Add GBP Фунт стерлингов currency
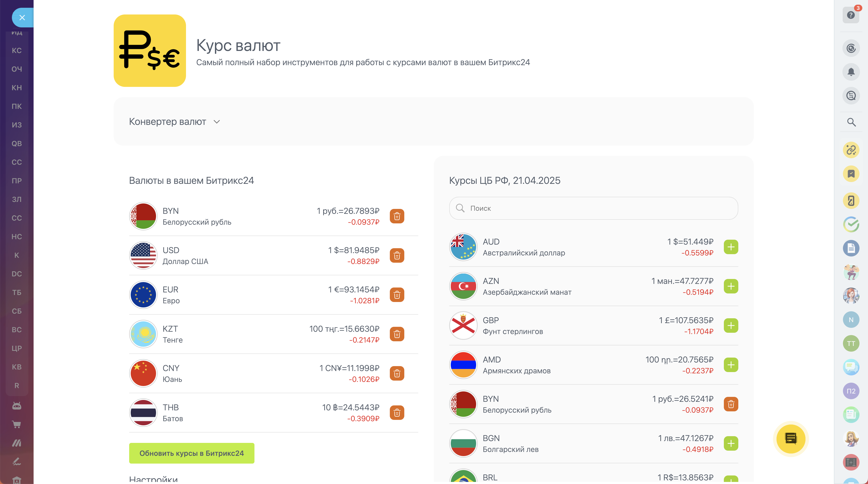 [x=731, y=326]
